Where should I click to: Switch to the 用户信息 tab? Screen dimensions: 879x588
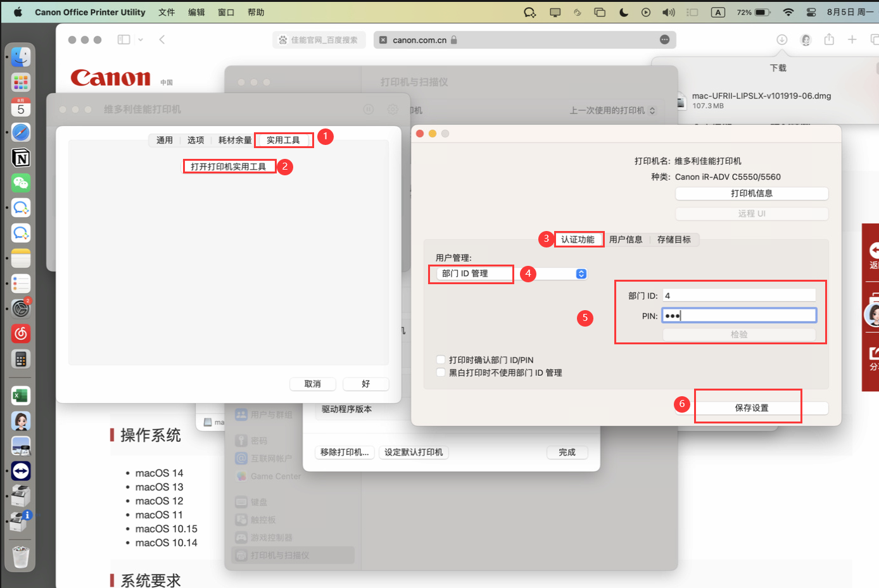tap(626, 239)
